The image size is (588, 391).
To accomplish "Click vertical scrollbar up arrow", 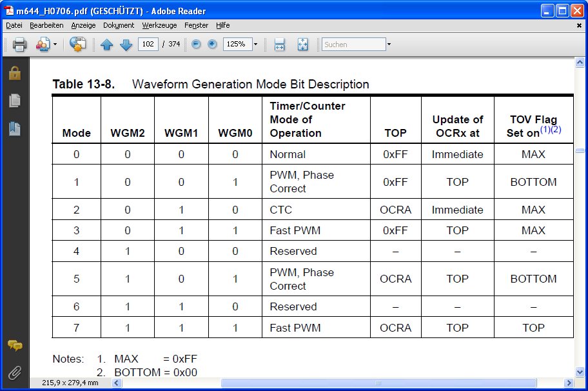I will click(x=580, y=63).
